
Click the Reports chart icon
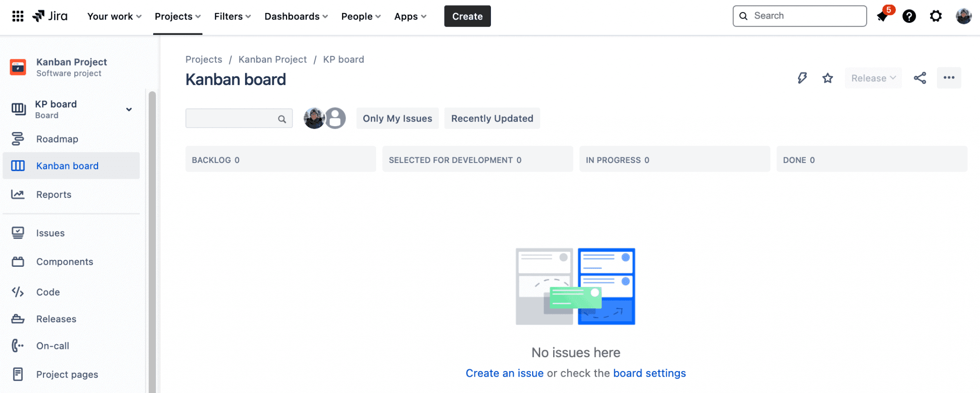click(18, 194)
